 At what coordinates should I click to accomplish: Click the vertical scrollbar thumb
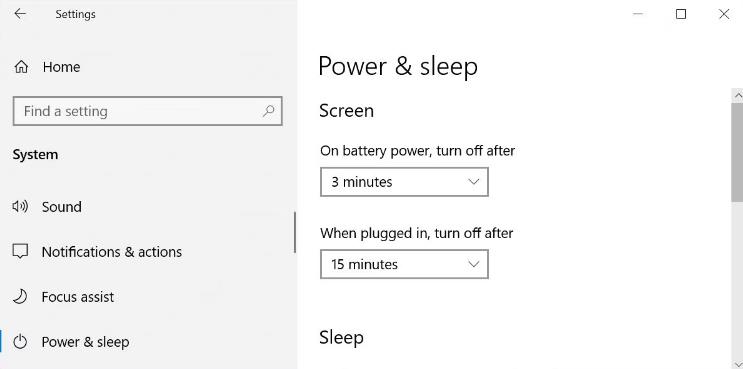pos(737,152)
